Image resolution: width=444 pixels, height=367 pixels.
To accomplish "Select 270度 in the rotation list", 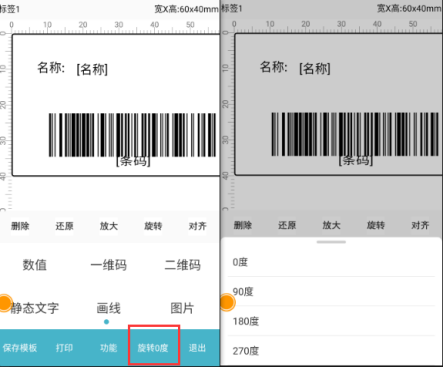I will click(331, 351).
